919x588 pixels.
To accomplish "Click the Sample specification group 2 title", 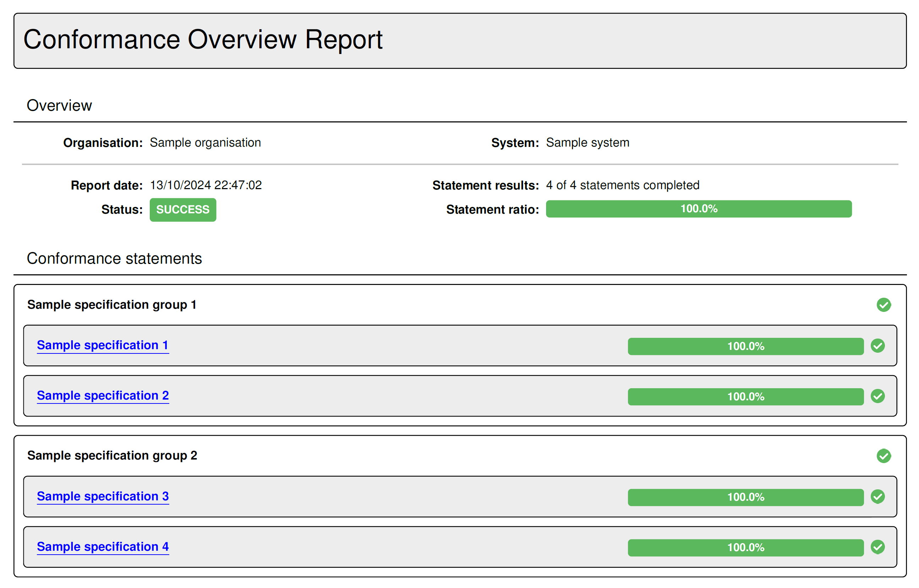I will [x=112, y=456].
